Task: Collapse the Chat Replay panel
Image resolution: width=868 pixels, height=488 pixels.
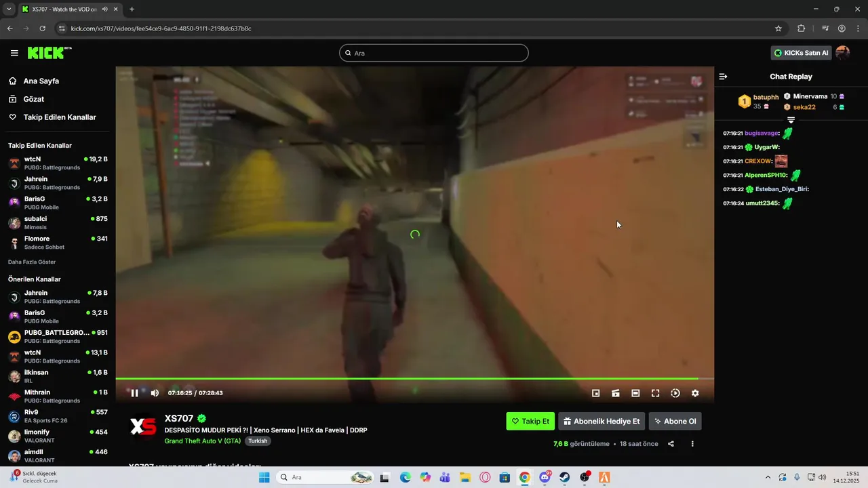Action: 723,77
